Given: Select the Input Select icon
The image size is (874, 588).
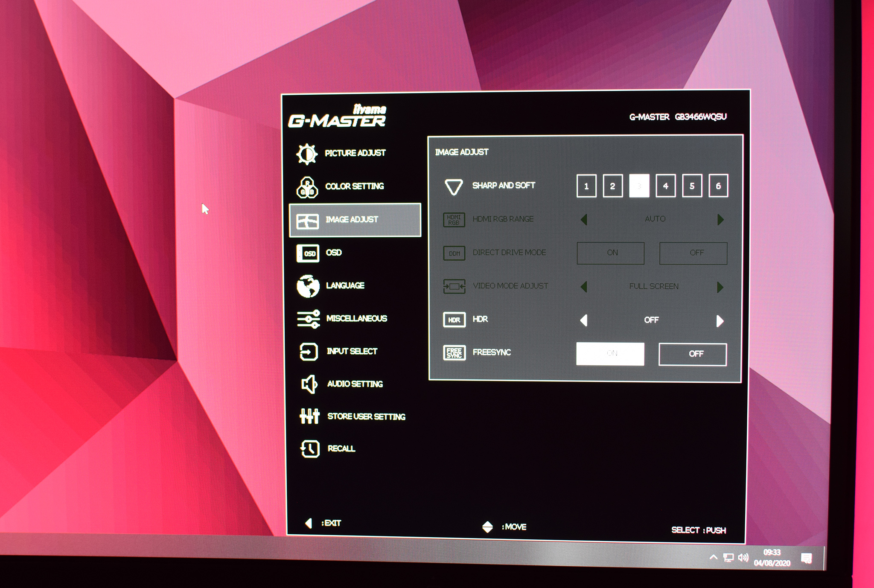Looking at the screenshot, I should point(309,352).
